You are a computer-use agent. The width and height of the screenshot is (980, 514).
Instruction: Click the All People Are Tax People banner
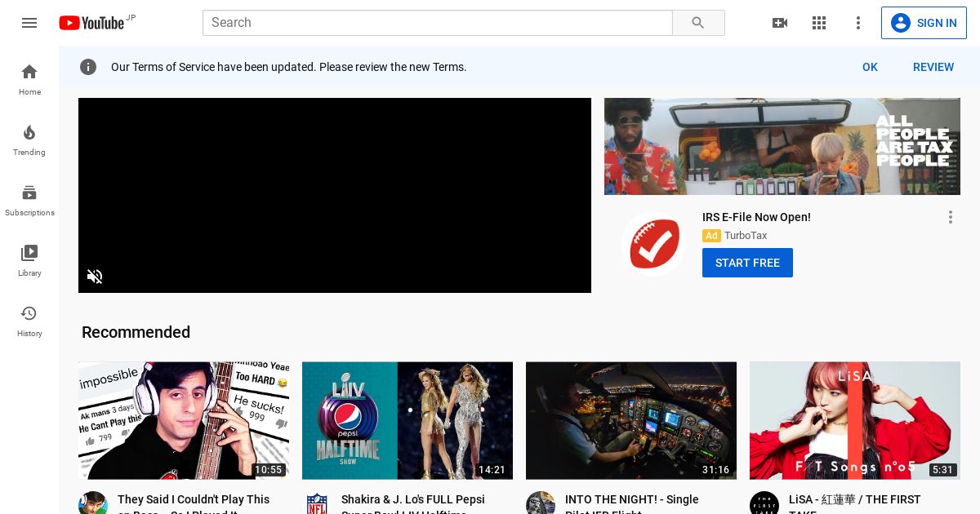782,146
